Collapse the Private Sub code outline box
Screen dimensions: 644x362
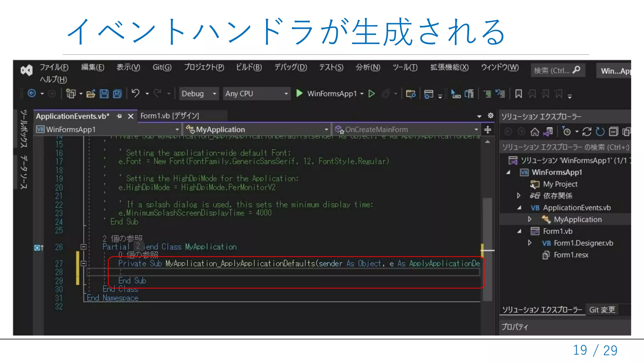83,263
